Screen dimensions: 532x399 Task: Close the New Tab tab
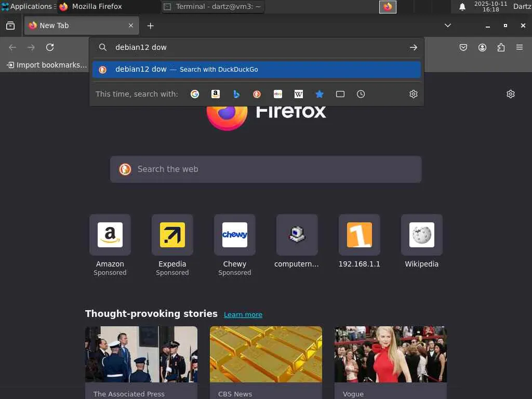[x=131, y=25]
